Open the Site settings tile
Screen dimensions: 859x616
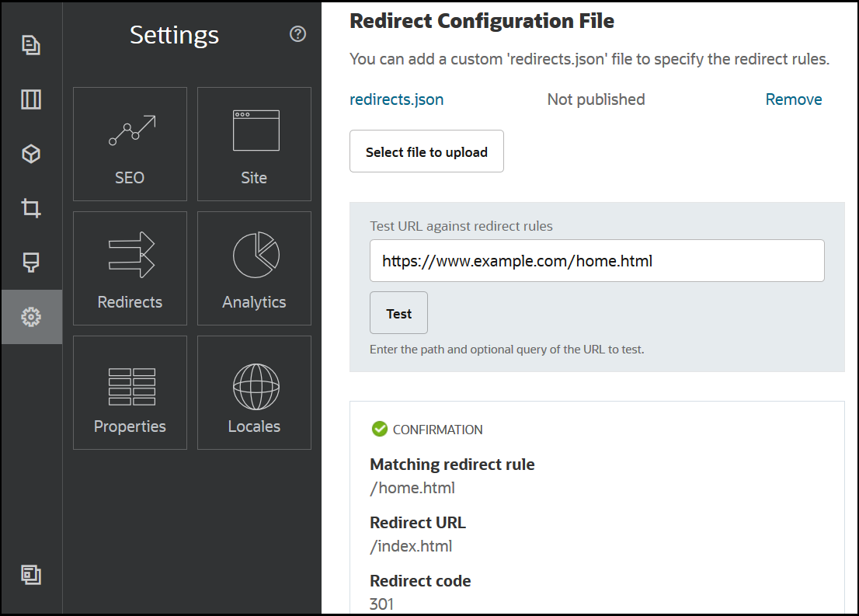pyautogui.click(x=254, y=144)
